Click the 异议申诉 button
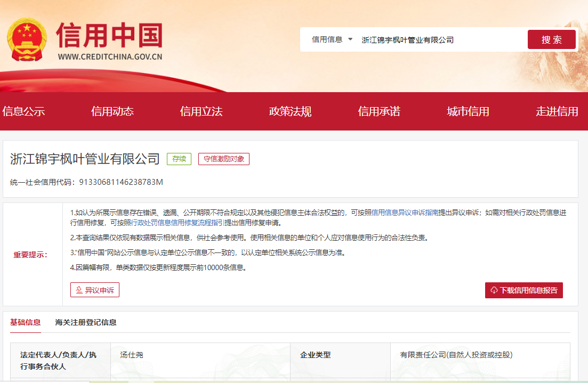588x383 pixels. click(95, 290)
